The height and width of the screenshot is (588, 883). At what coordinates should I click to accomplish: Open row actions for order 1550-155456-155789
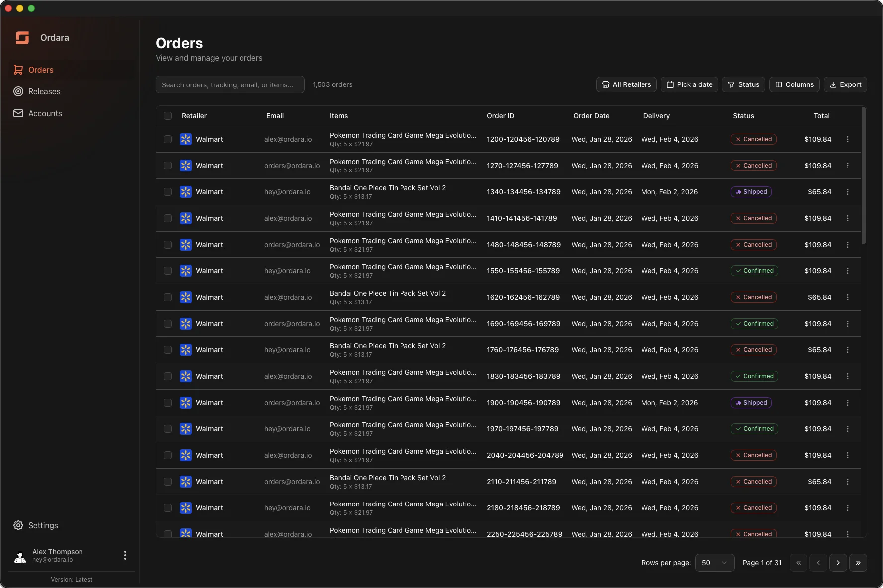(x=848, y=271)
